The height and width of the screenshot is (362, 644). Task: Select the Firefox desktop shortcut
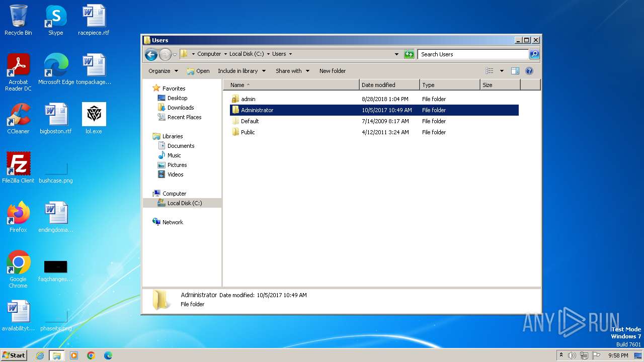pyautogui.click(x=18, y=217)
